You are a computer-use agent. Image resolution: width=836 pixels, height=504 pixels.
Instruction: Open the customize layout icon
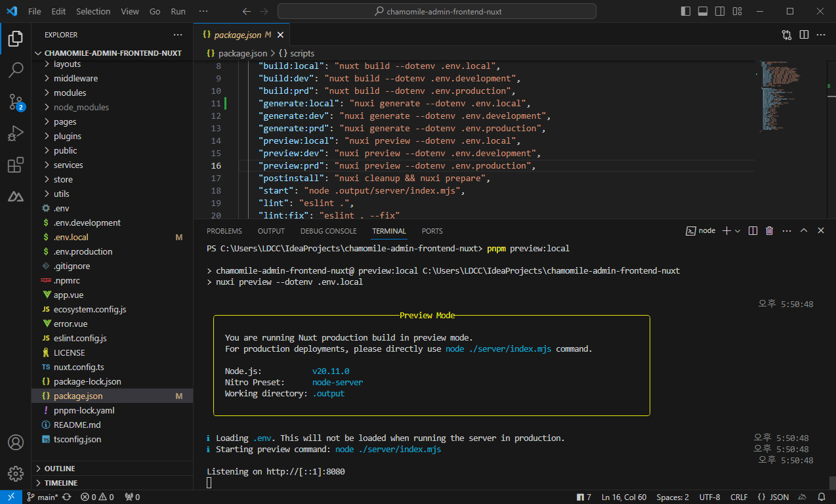[737, 11]
